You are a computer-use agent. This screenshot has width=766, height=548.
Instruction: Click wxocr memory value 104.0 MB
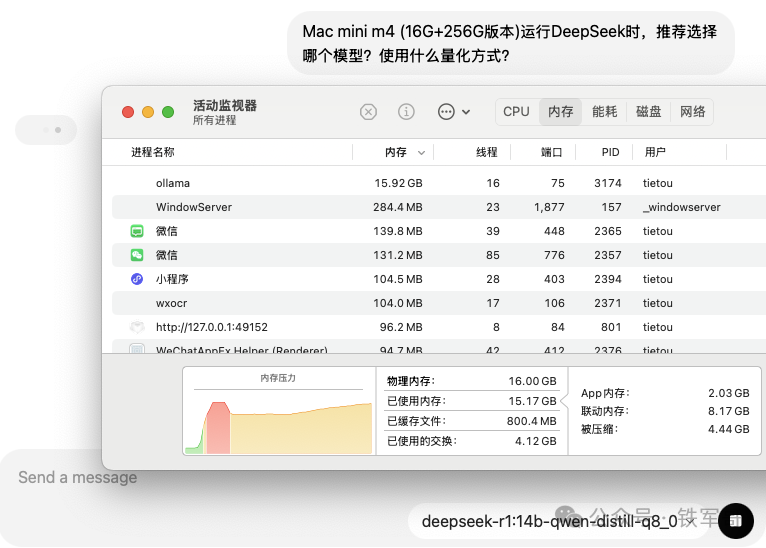(x=398, y=303)
